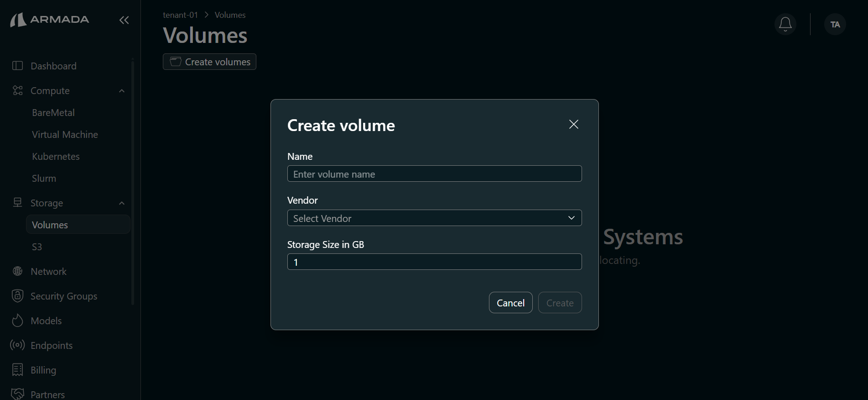This screenshot has height=400, width=868.
Task: Click the Volumes page heading
Action: 205,35
